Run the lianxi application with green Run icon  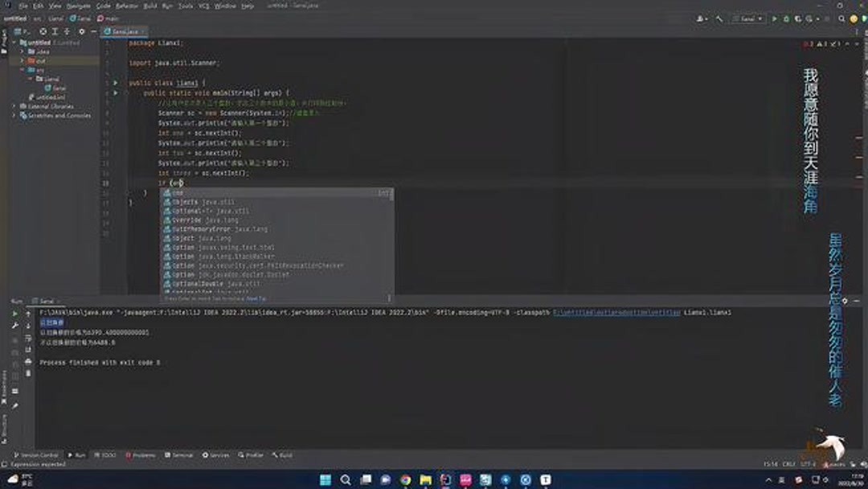click(774, 18)
